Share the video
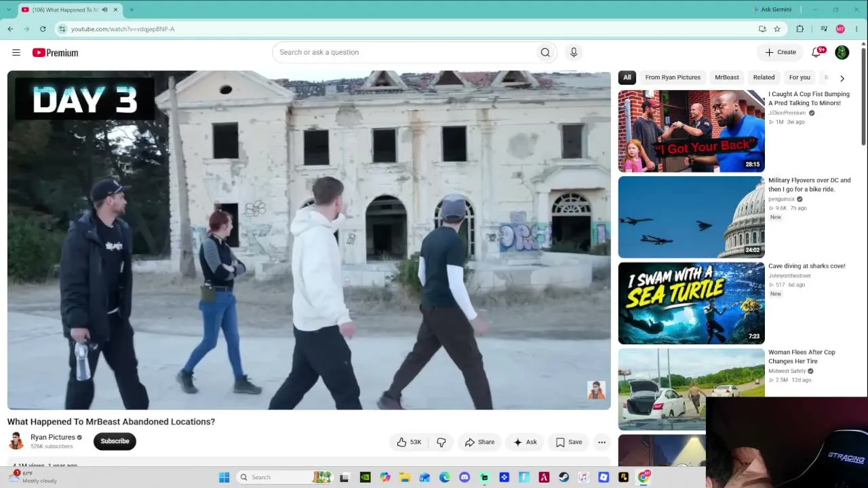Viewport: 868px width, 488px height. click(479, 442)
